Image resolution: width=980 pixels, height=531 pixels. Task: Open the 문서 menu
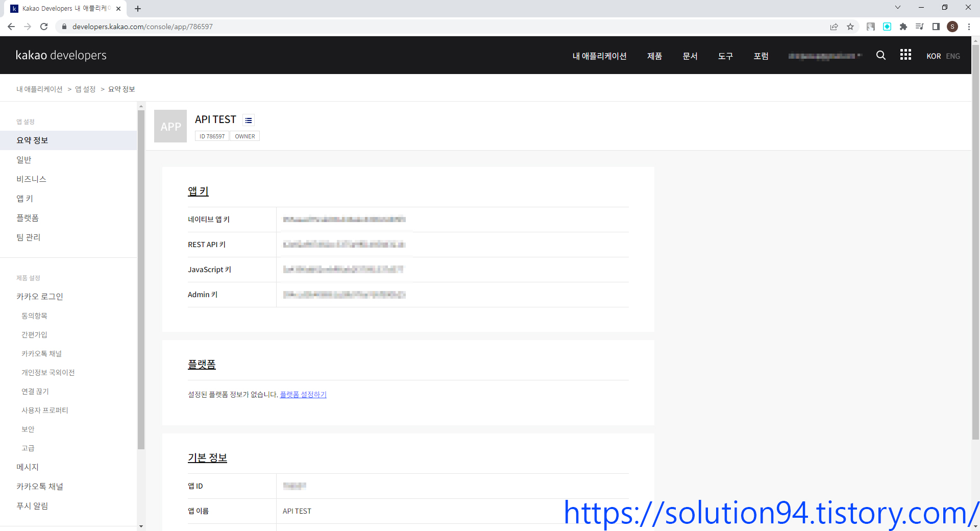click(690, 56)
